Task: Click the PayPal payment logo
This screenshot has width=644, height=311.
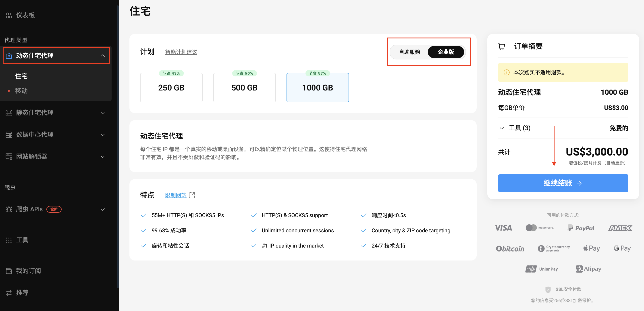Action: click(580, 228)
